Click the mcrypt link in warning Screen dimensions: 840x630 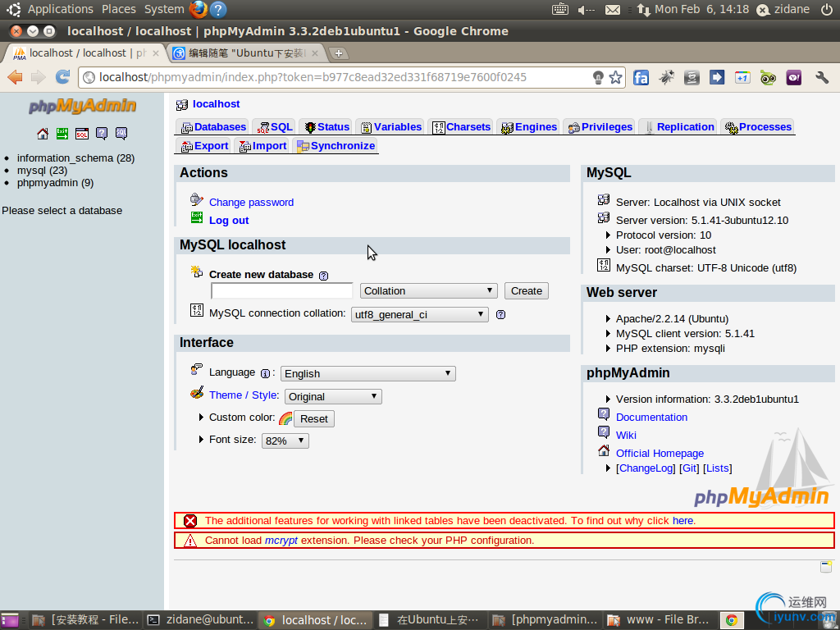[281, 540]
